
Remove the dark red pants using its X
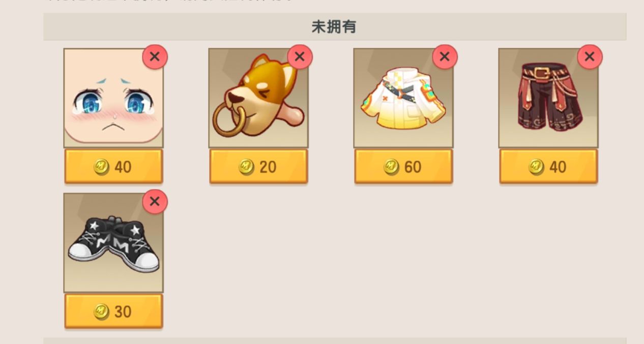(x=590, y=57)
